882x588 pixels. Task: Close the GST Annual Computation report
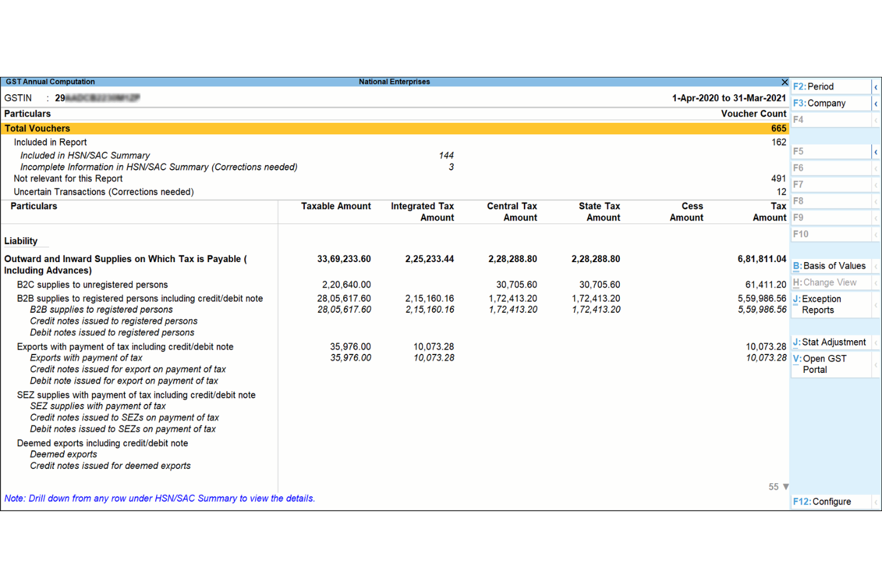[785, 82]
